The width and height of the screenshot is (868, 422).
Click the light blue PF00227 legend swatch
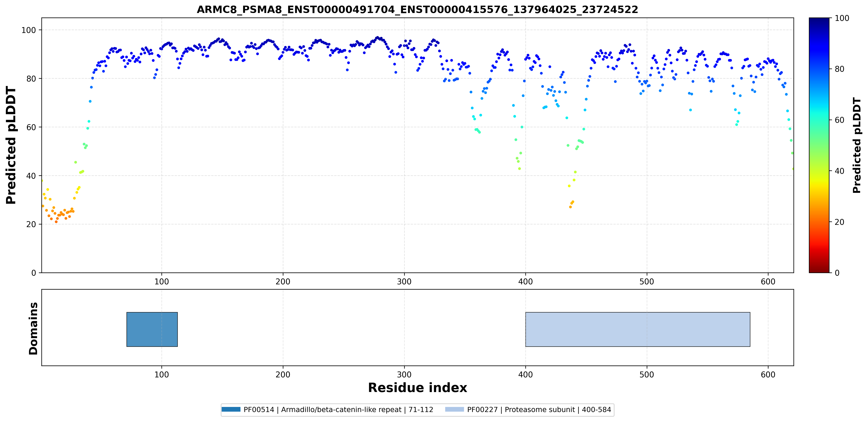(x=454, y=409)
